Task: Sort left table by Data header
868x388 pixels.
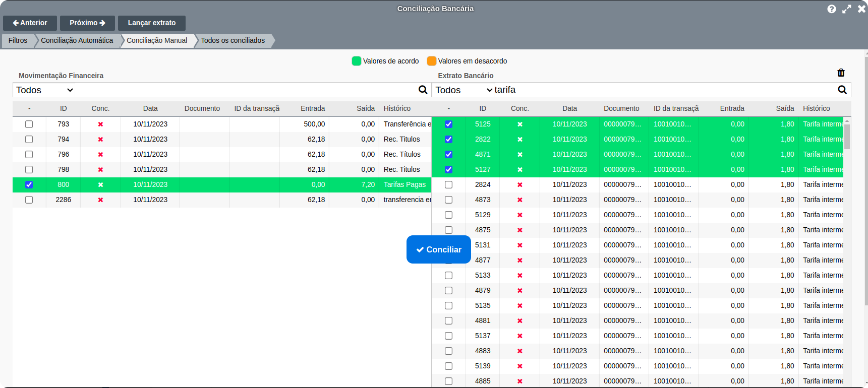Action: pos(150,108)
